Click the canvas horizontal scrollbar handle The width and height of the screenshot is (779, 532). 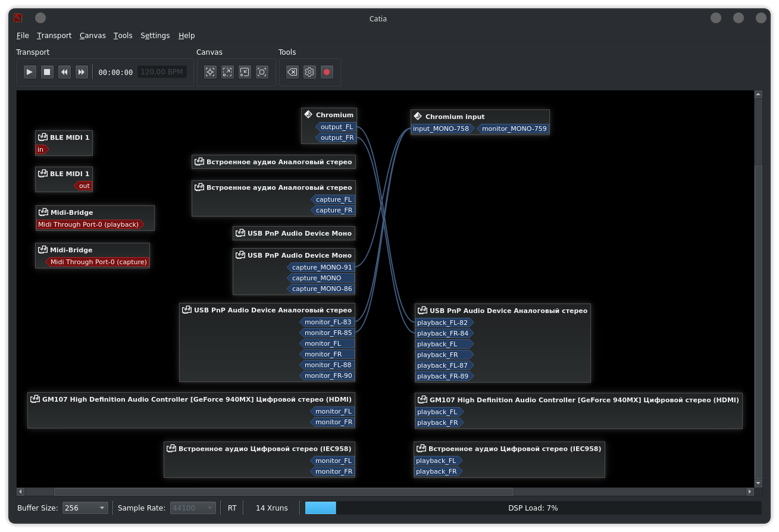click(283, 492)
